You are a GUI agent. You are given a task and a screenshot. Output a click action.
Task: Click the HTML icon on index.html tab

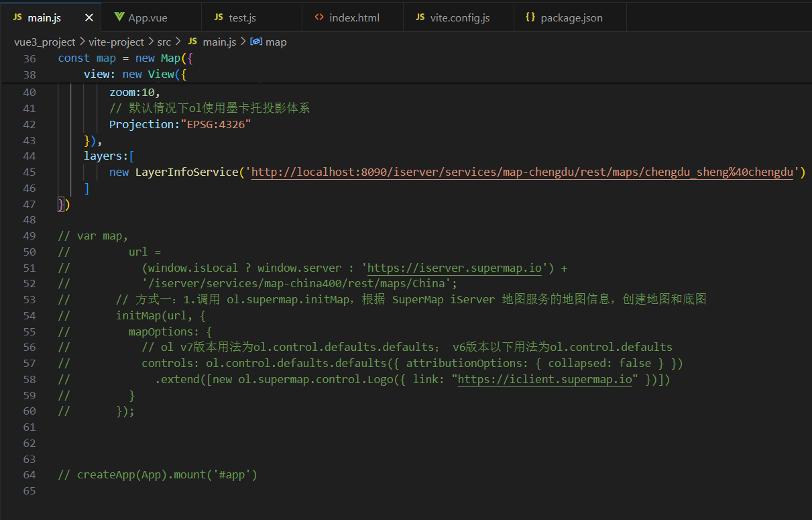319,17
